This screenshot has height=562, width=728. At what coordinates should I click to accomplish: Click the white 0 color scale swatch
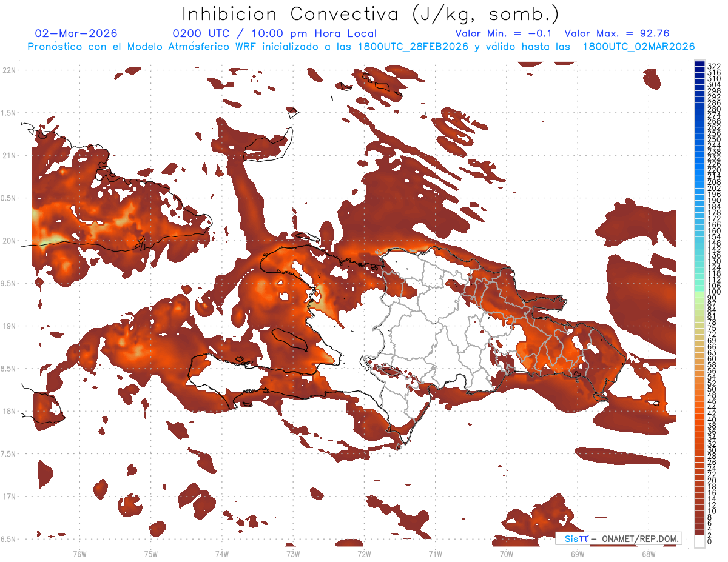coord(699,541)
